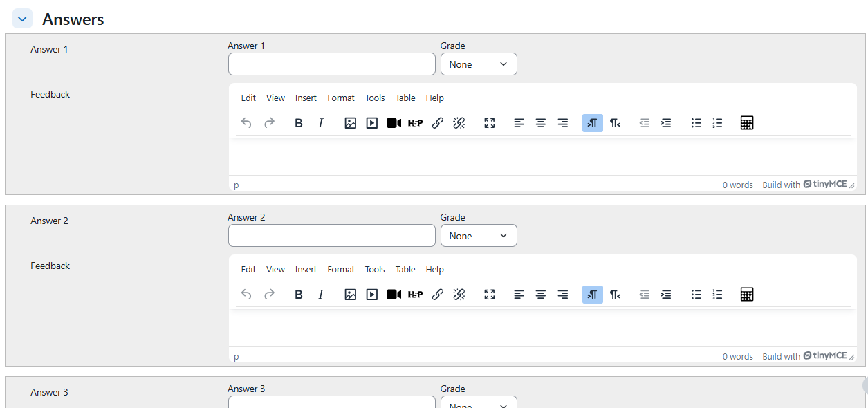Add a bullet list in Answer 1 feedback
The width and height of the screenshot is (868, 408).
[x=696, y=123]
